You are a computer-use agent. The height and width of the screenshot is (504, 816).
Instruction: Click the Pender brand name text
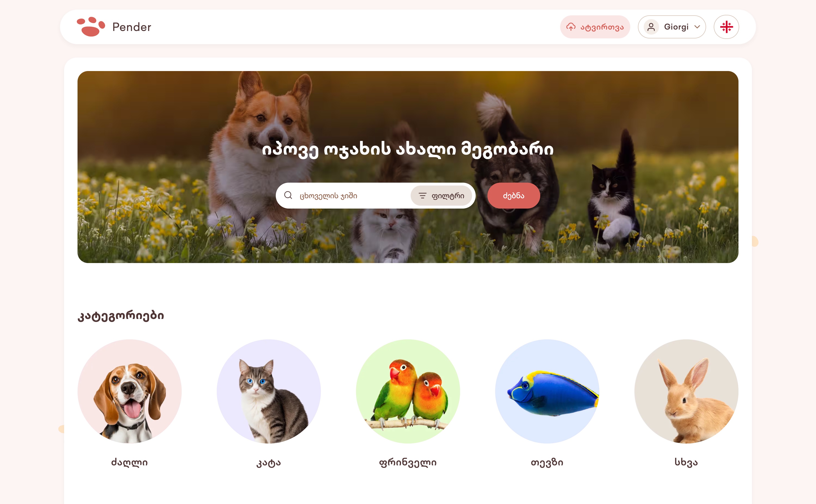point(132,27)
